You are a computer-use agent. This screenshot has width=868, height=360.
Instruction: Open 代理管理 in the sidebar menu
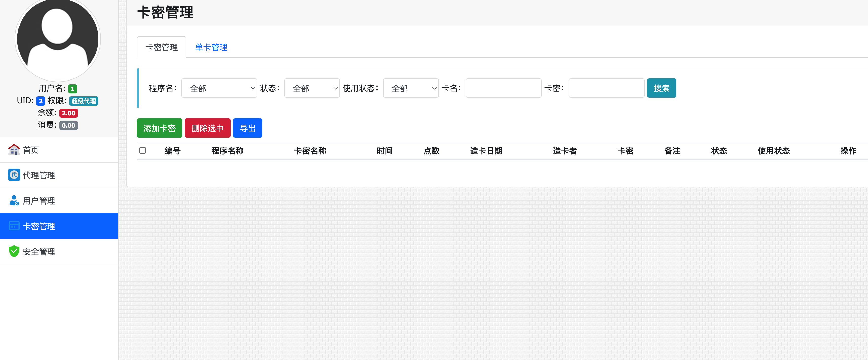(59, 175)
